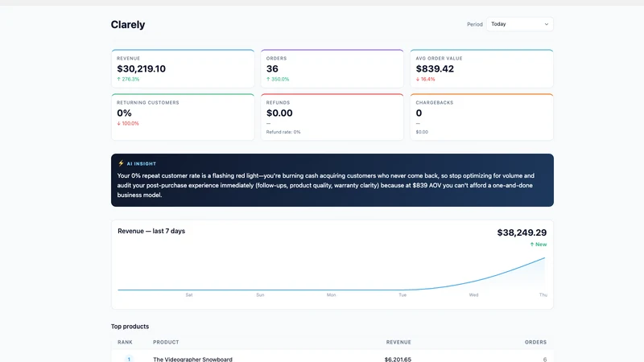Click the $6,201.65 revenue cell
Screen dimensions: 644x362
[398, 360]
